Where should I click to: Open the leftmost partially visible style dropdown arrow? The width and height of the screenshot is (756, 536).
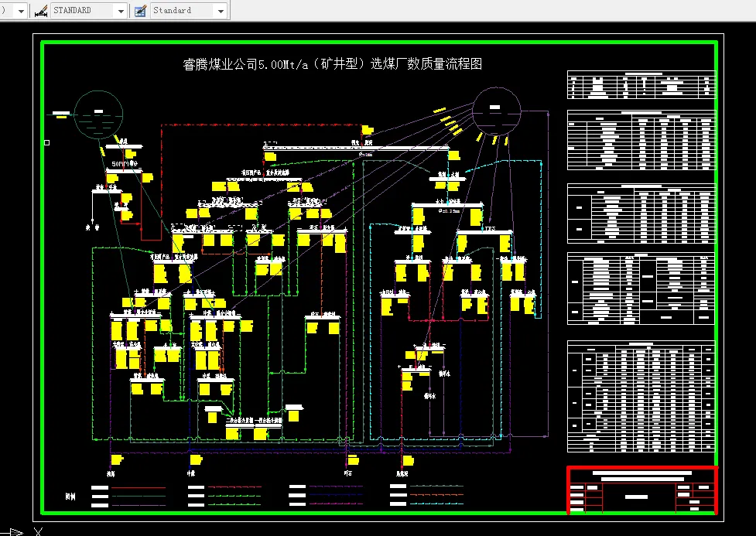(21, 11)
